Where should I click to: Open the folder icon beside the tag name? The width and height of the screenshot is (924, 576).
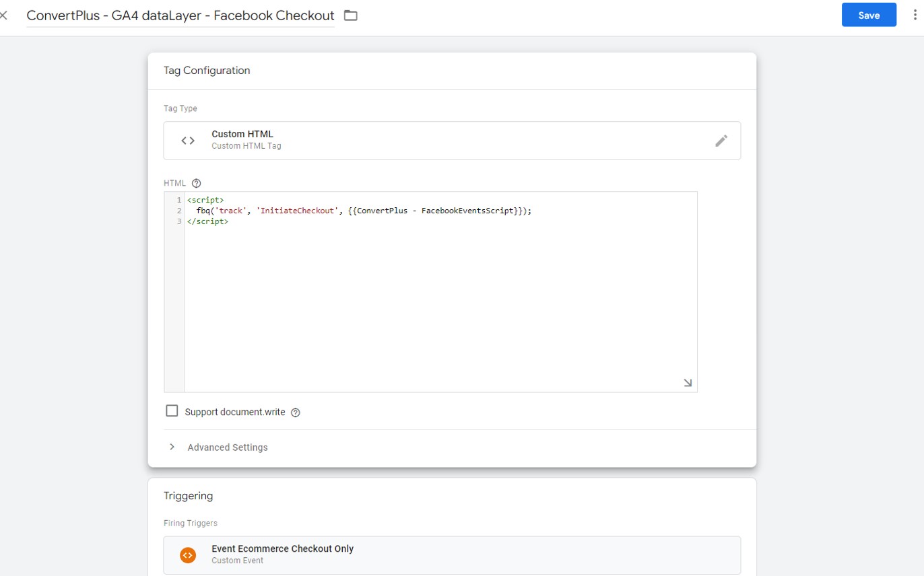(x=351, y=15)
